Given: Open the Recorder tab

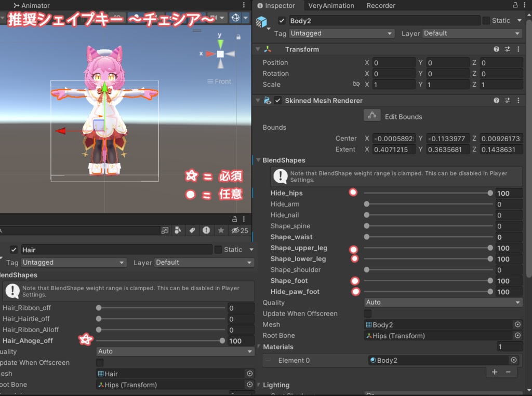Looking at the screenshot, I should click(x=381, y=5).
